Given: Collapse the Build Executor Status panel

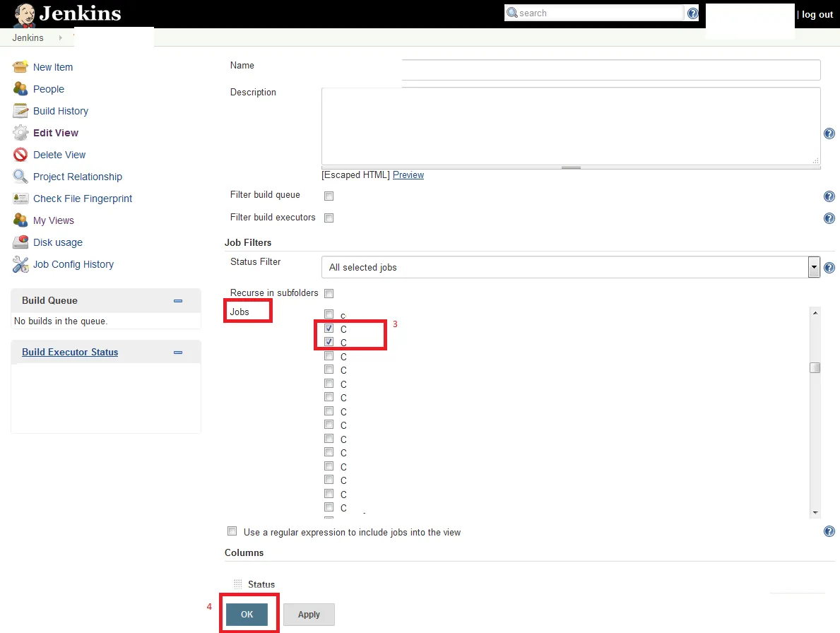Looking at the screenshot, I should [x=179, y=353].
